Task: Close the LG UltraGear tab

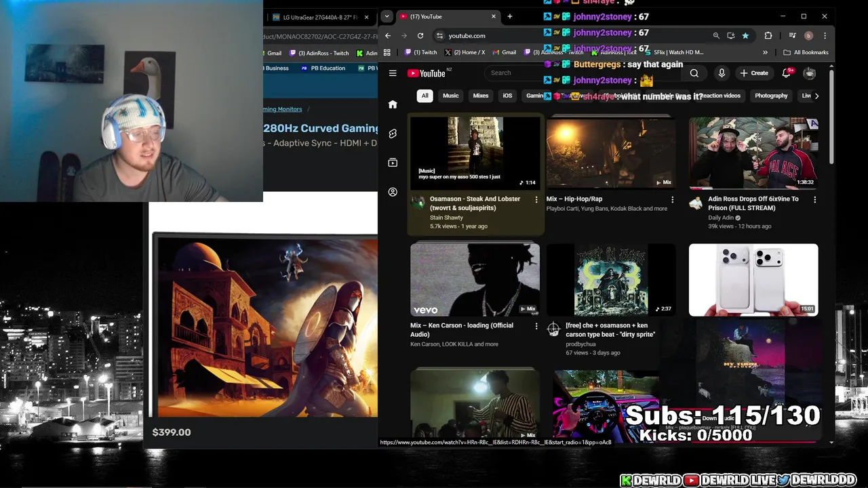Action: coord(367,17)
